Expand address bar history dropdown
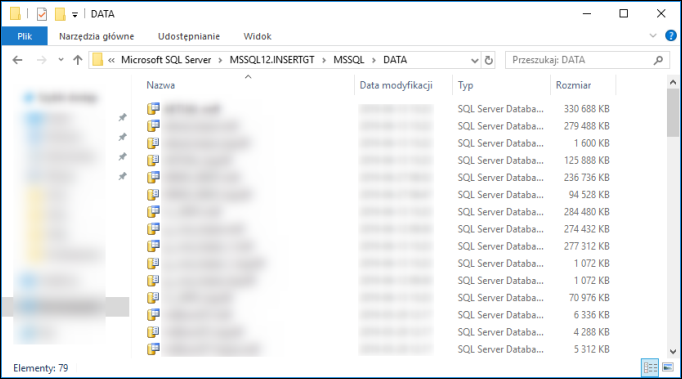682x379 pixels. pos(475,60)
